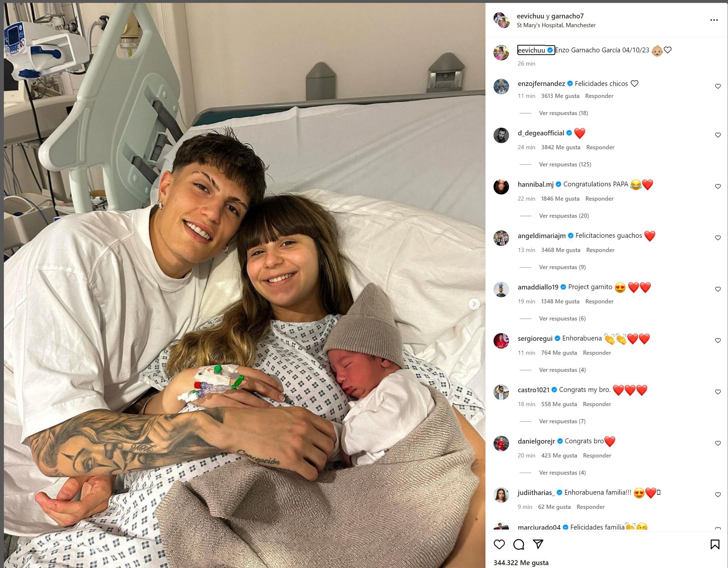Like hannibal.mj's comment

pos(718,186)
